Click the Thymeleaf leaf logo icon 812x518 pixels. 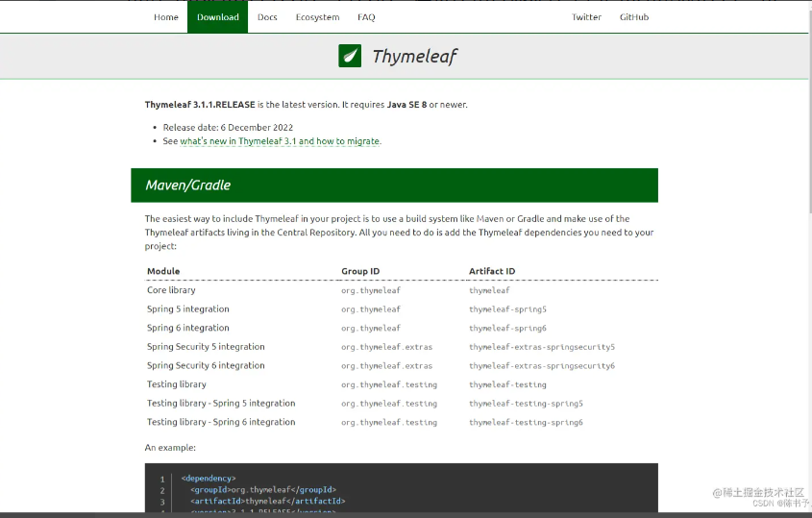(350, 56)
